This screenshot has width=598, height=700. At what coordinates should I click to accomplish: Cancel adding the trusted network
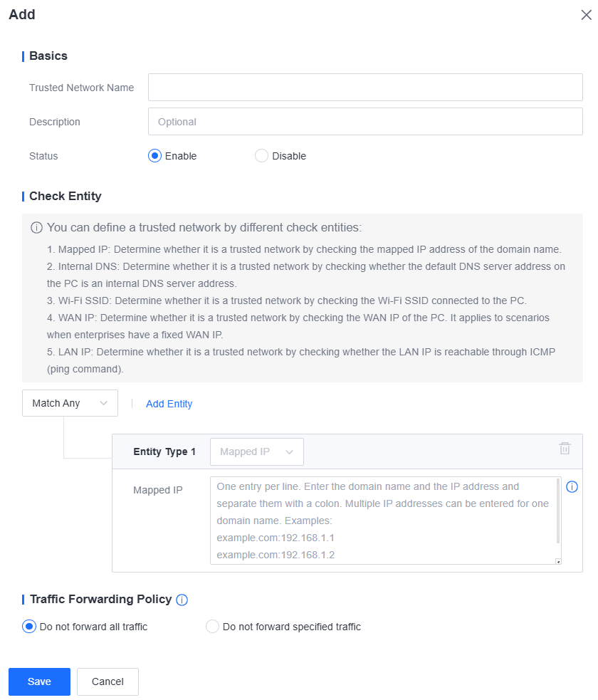click(x=107, y=681)
